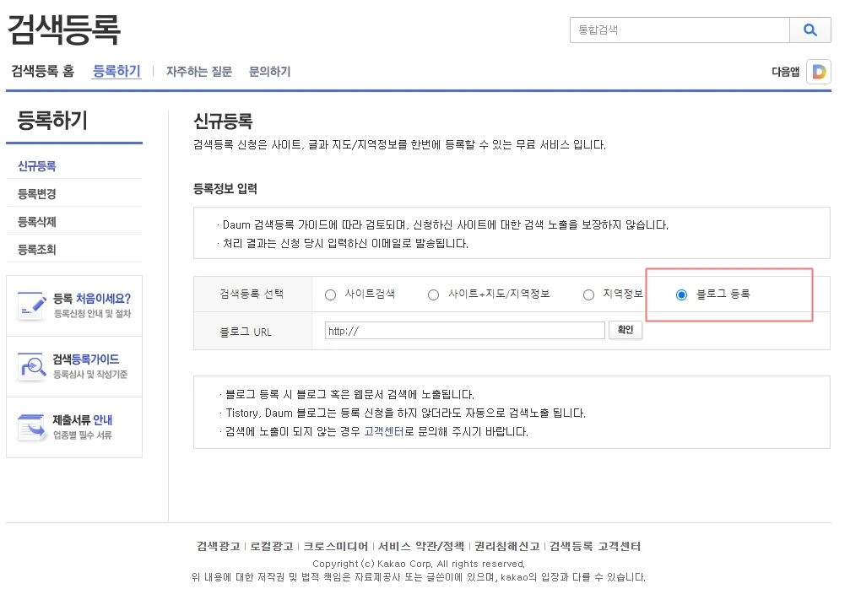Select the 지역정보 radio button

[x=588, y=294]
